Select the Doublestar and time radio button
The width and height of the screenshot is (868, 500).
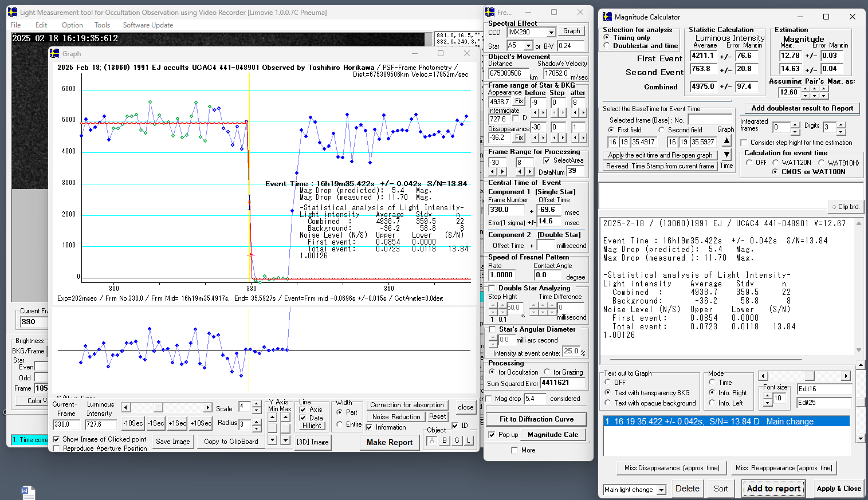(x=607, y=46)
